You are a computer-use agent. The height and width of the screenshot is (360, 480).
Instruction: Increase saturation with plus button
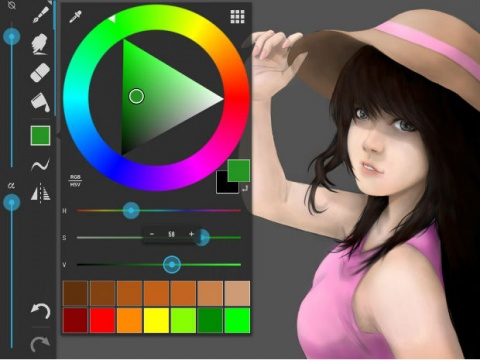coord(191,234)
